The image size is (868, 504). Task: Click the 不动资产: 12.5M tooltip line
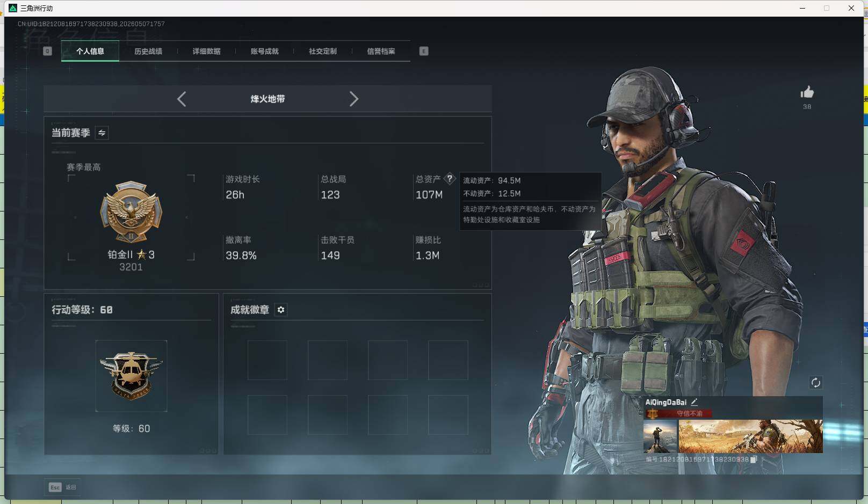pos(492,193)
